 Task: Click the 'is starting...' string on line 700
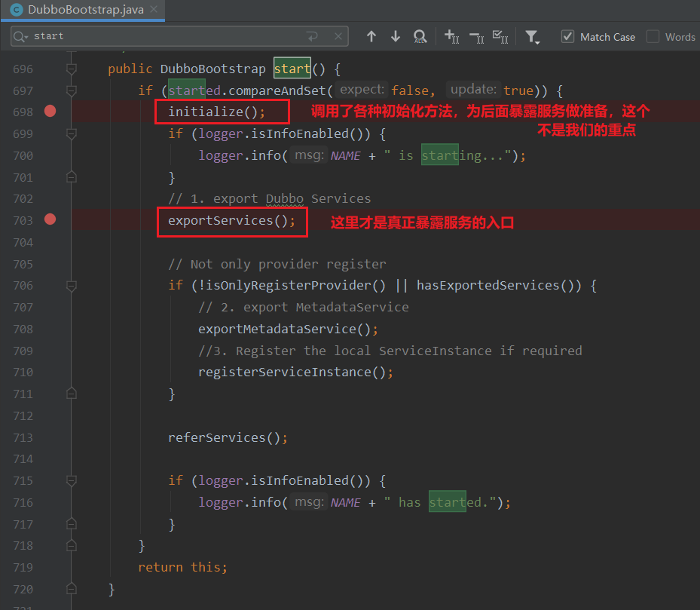tap(448, 155)
